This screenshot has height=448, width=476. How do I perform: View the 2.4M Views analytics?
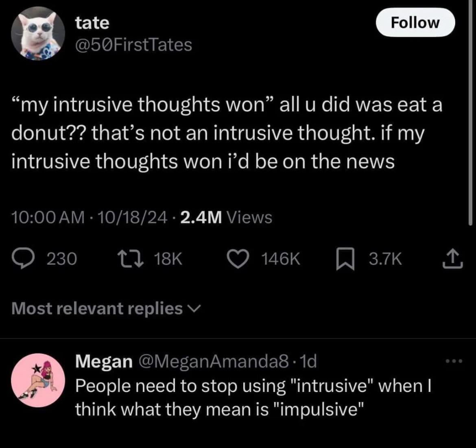pyautogui.click(x=226, y=217)
